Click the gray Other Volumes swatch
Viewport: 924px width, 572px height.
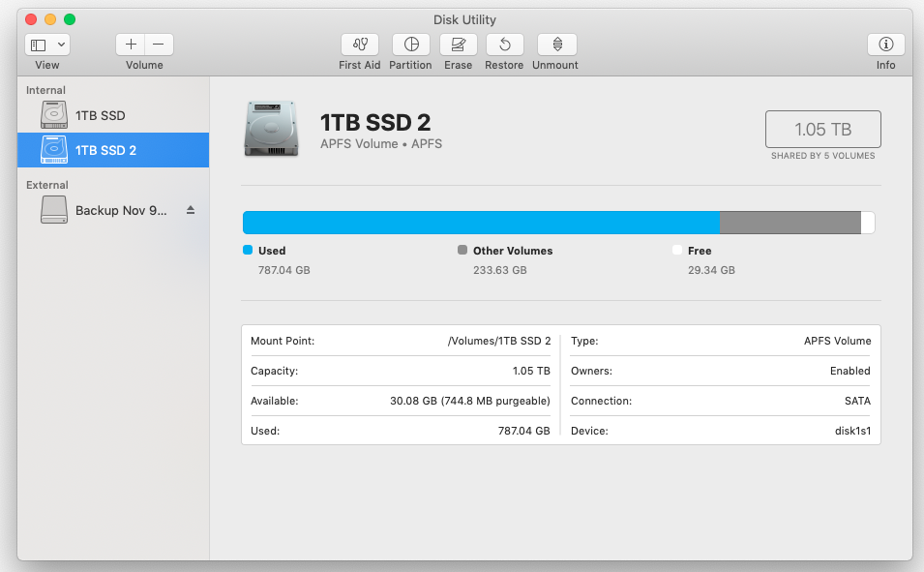tap(462, 250)
